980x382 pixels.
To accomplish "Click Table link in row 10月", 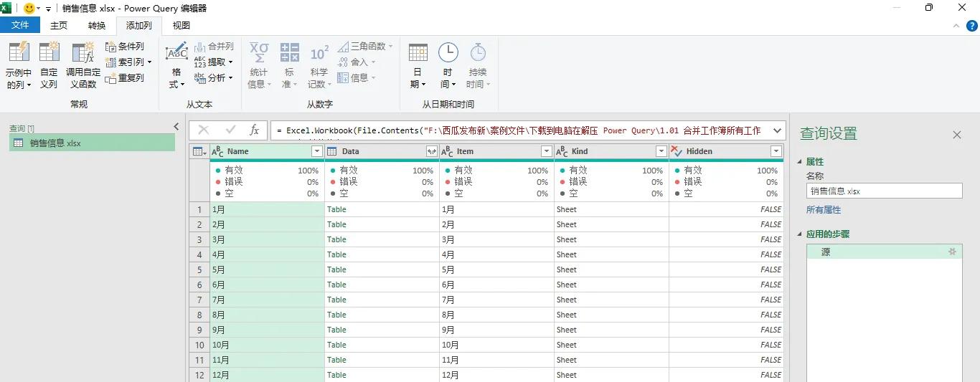I will pos(336,345).
